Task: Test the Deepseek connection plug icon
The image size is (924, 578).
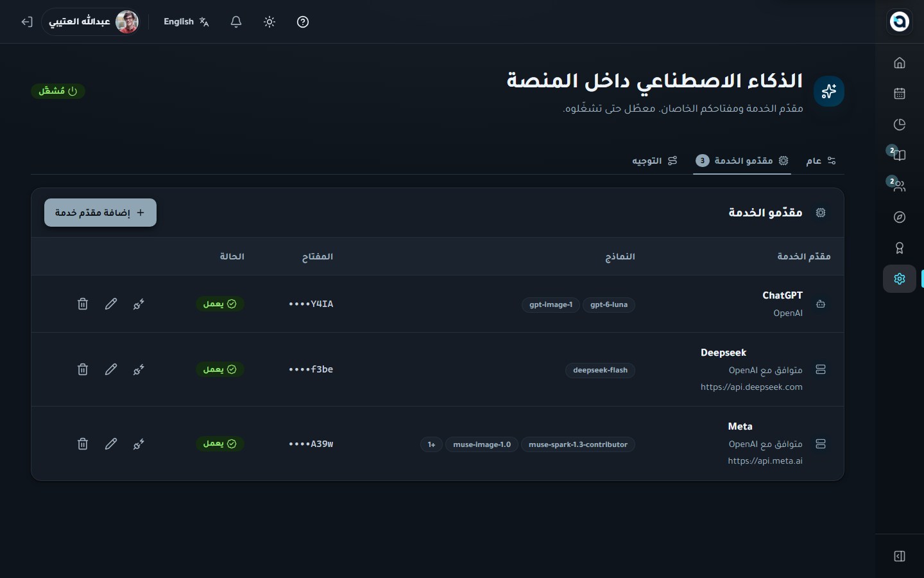Action: [x=139, y=369]
